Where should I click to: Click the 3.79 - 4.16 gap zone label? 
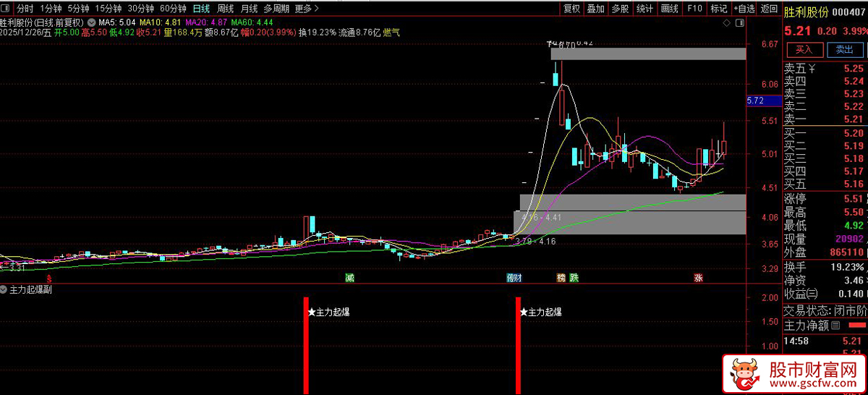pyautogui.click(x=535, y=241)
